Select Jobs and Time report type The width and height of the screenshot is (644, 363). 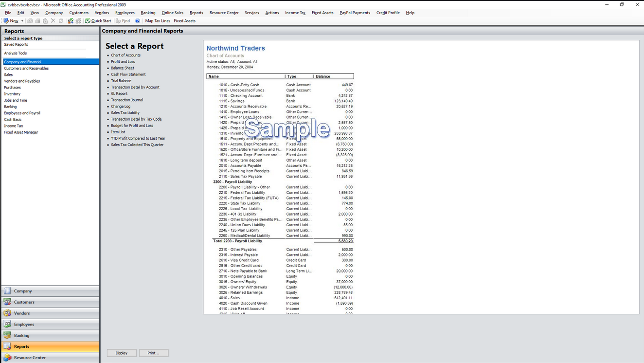[x=16, y=100]
